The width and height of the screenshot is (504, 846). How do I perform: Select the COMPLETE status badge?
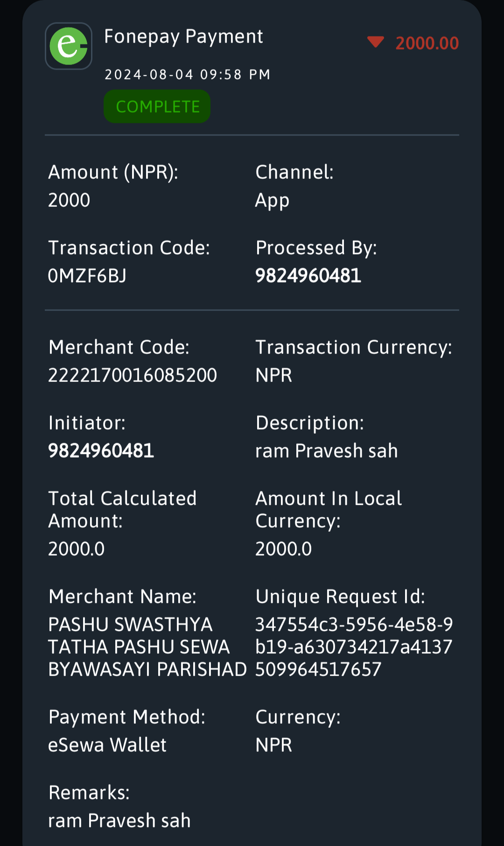click(157, 106)
